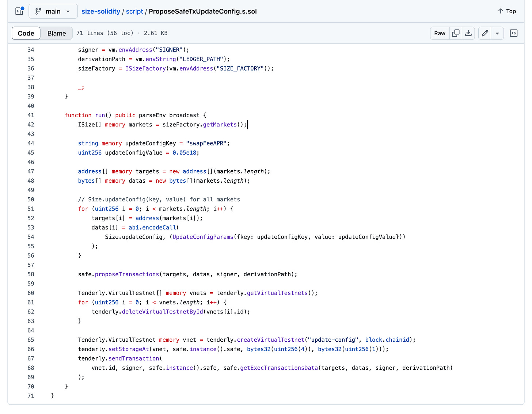Screen dimensions: 532x414
Task: Switch to the Blame tab
Action: click(x=57, y=33)
